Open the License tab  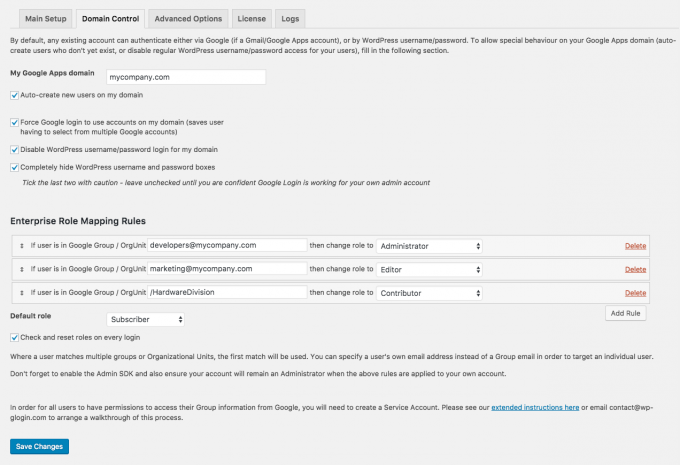click(252, 19)
